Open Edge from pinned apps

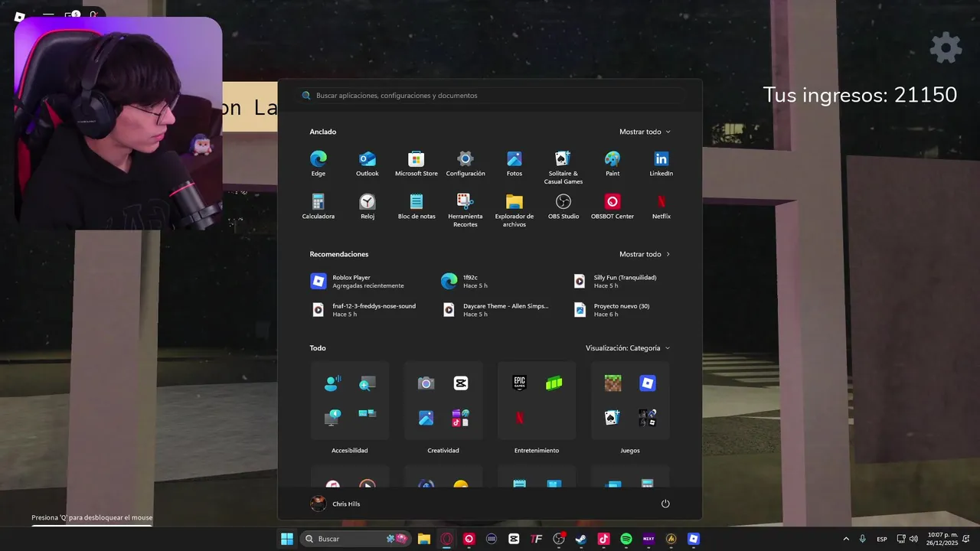318,163
